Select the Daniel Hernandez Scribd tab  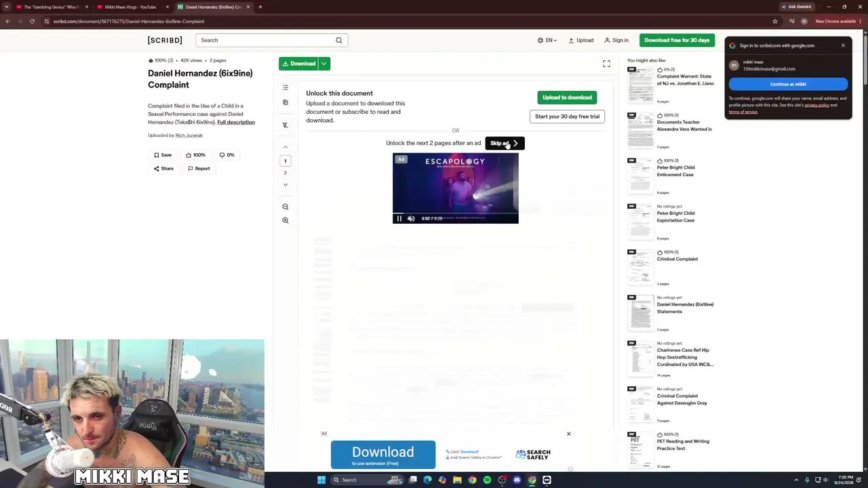[x=213, y=7]
